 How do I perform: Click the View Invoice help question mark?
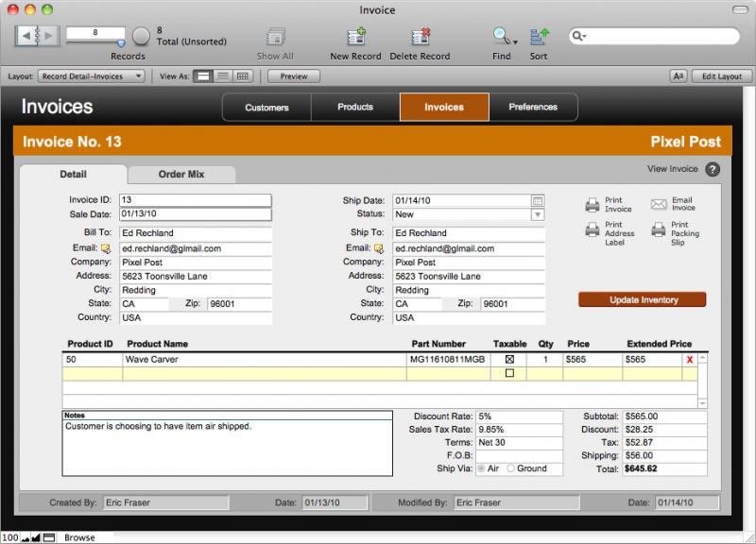[x=713, y=170]
